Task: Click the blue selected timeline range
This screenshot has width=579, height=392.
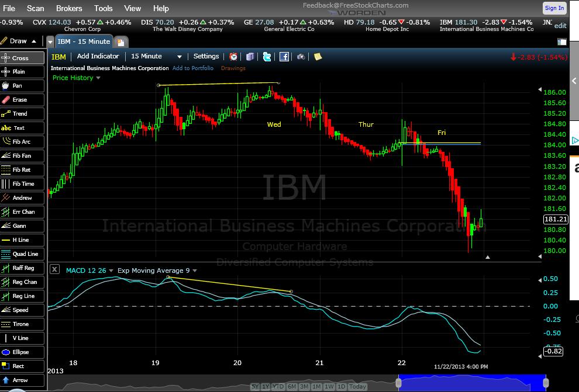Action: coord(472,383)
